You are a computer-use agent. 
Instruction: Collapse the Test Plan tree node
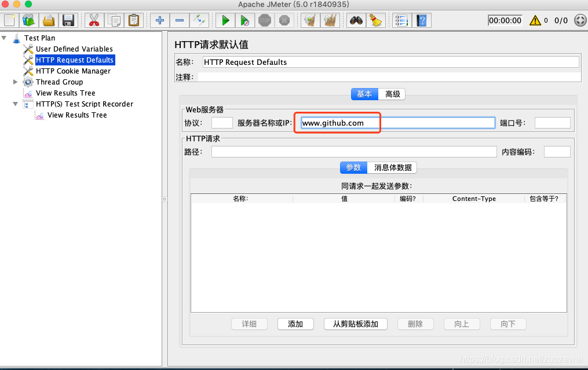(5, 38)
